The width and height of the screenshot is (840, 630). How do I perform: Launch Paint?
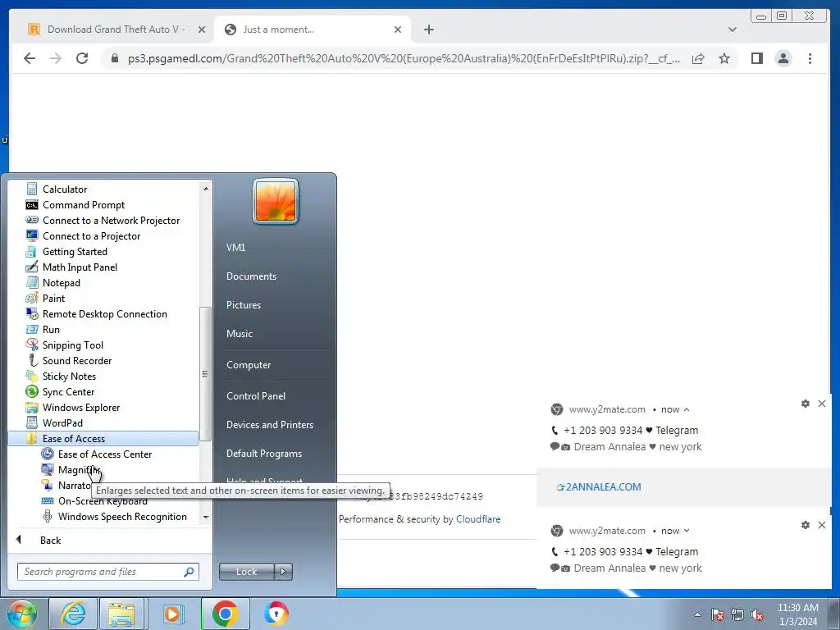pos(53,298)
